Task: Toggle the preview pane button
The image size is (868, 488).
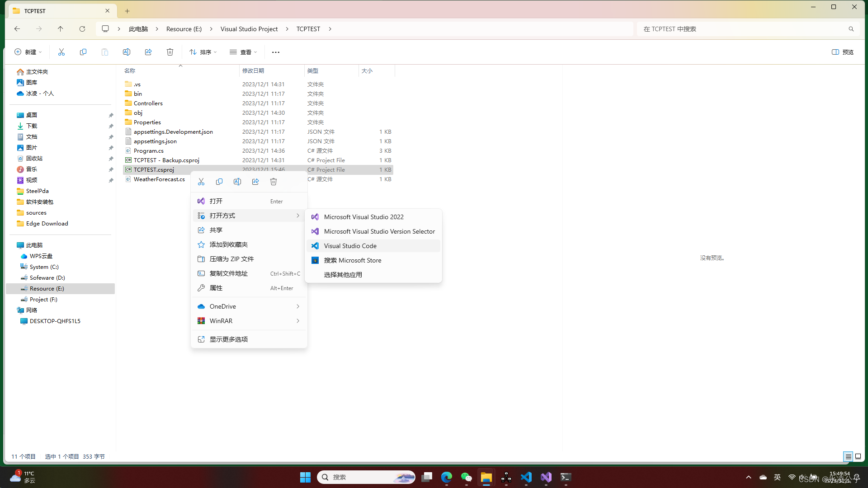Action: click(x=843, y=52)
